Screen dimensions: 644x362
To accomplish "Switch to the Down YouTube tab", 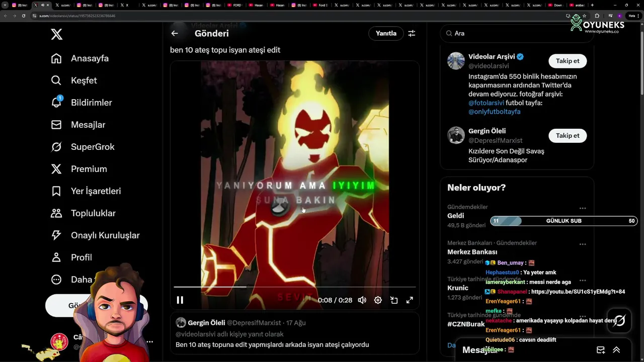I will pyautogui.click(x=556, y=5).
